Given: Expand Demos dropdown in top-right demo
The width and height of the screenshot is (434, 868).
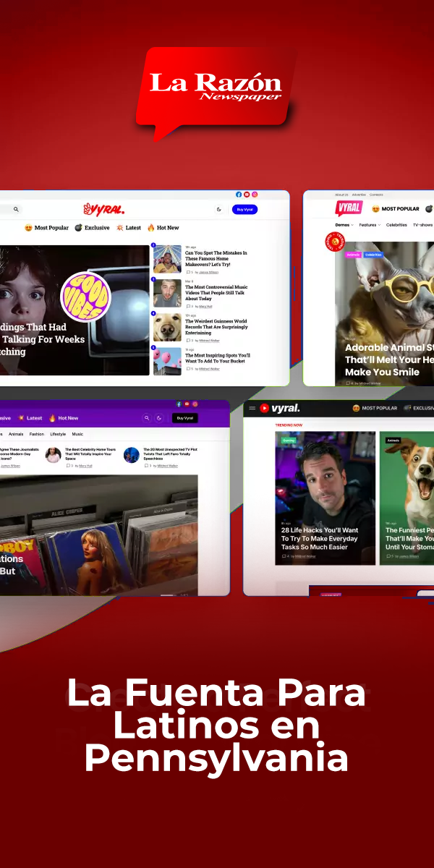Looking at the screenshot, I should click(344, 225).
